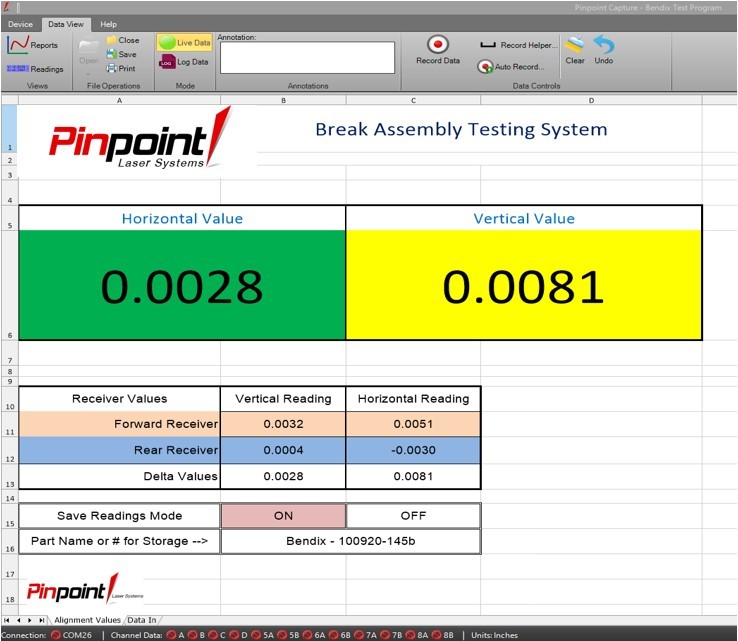Screen dimensions: 738x641
Task: Click the Delta Values row label
Action: 120,476
